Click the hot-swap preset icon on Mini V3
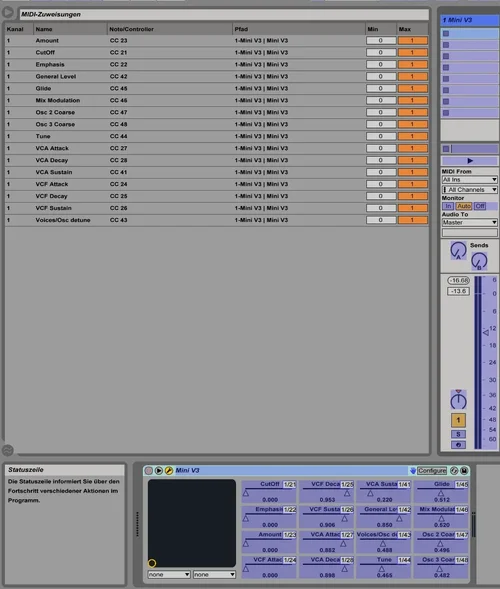 coord(454,470)
